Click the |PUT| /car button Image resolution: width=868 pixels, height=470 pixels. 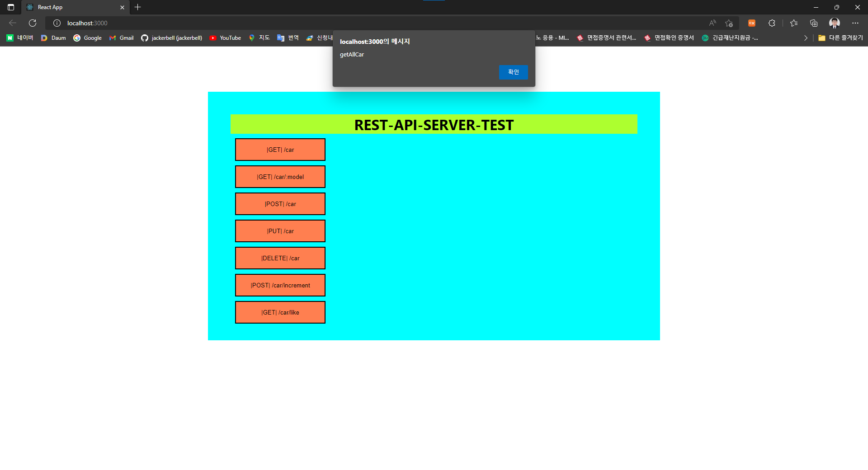280,231
